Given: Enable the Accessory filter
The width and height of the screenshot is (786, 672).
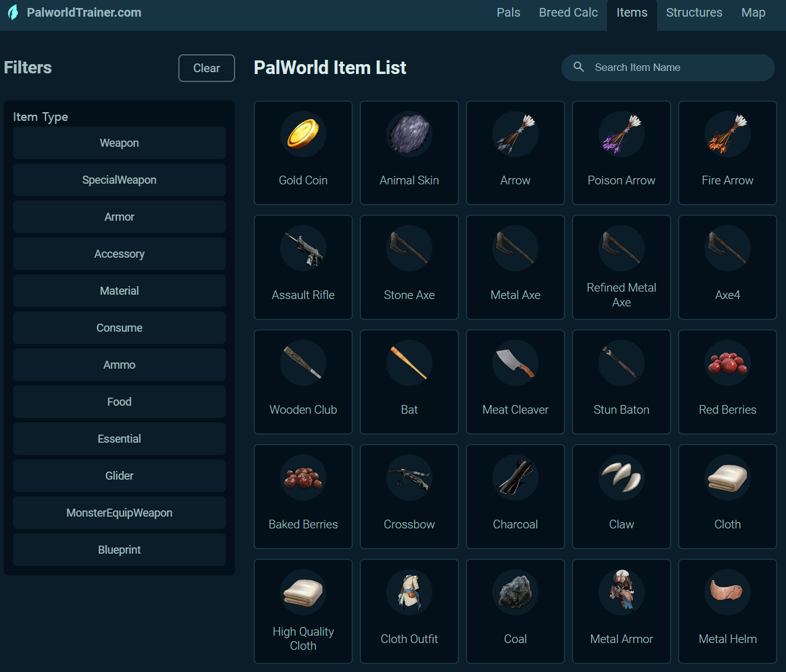Looking at the screenshot, I should [119, 254].
